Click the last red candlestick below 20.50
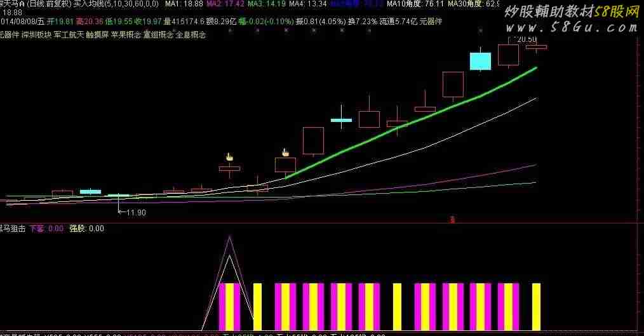The height and width of the screenshot is (336, 644). [537, 47]
